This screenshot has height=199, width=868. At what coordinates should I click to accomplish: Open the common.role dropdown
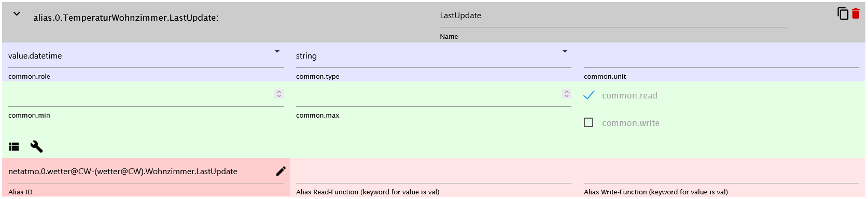coord(146,56)
